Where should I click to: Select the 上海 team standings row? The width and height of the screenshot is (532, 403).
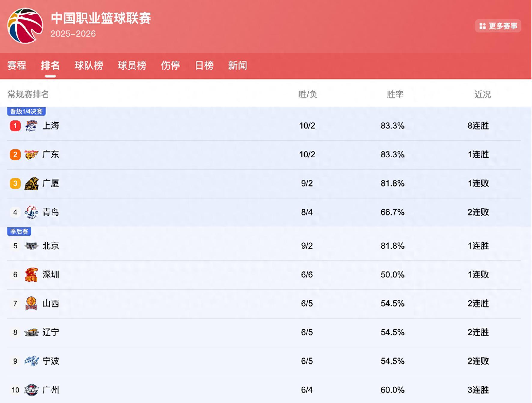pyautogui.click(x=266, y=126)
